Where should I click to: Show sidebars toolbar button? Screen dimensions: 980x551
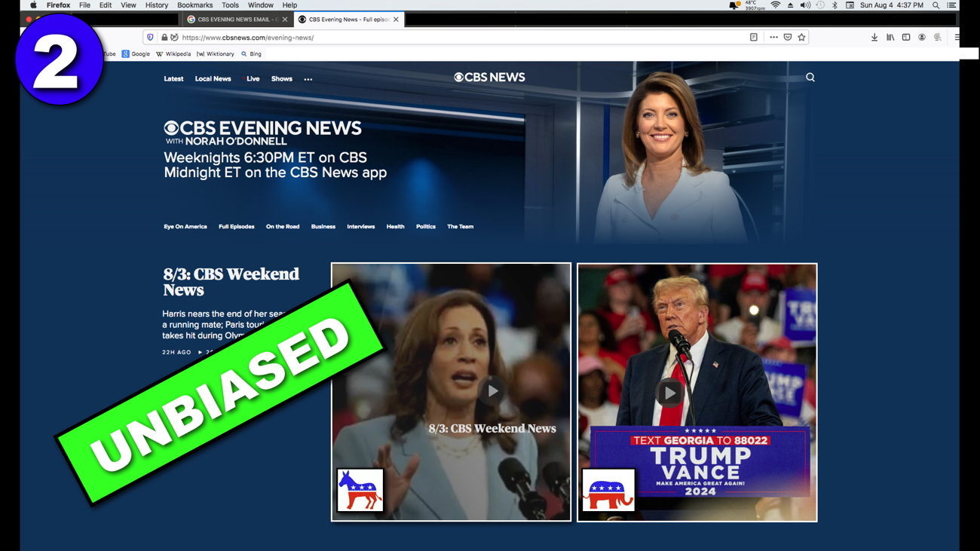[906, 37]
